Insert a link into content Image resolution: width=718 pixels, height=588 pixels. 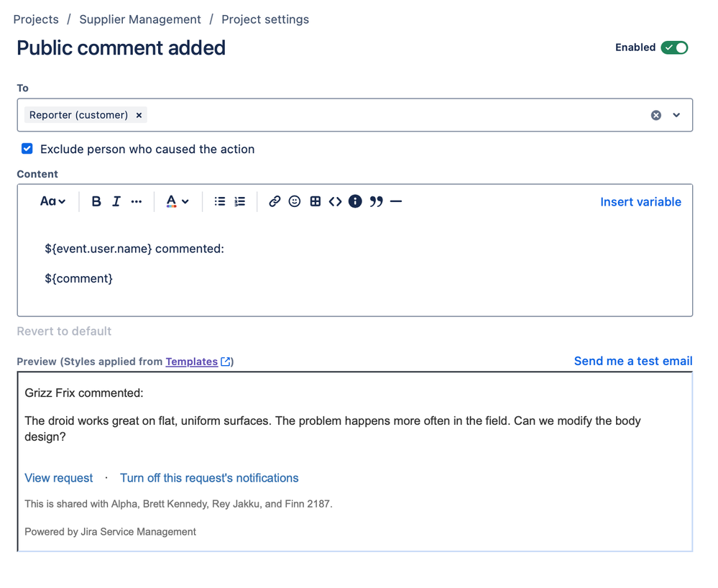coord(275,201)
